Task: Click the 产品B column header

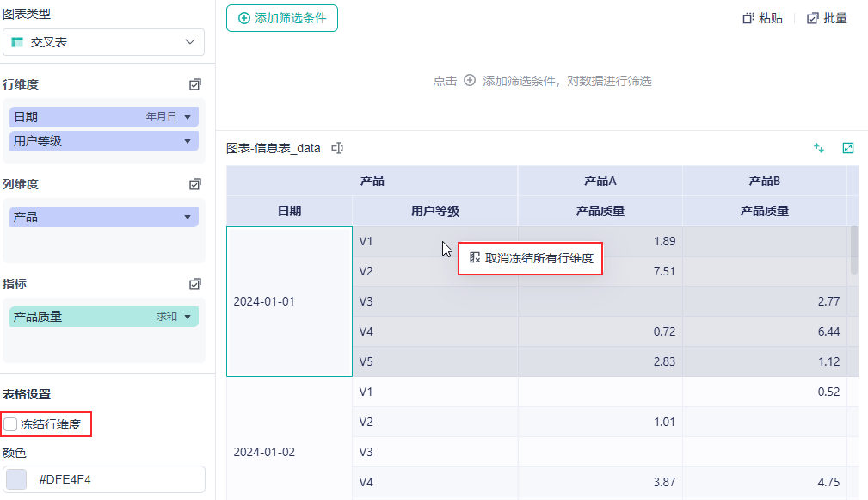Action: pyautogui.click(x=765, y=181)
